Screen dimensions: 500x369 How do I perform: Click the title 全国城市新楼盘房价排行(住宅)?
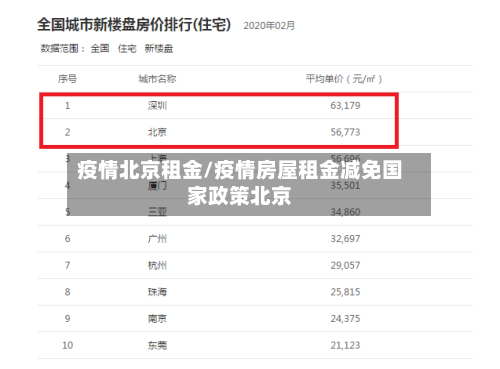[x=134, y=25]
